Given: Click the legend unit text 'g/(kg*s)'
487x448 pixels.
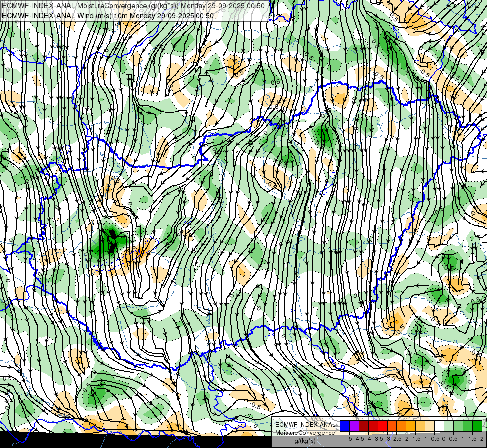Looking at the screenshot, I should (305, 441).
